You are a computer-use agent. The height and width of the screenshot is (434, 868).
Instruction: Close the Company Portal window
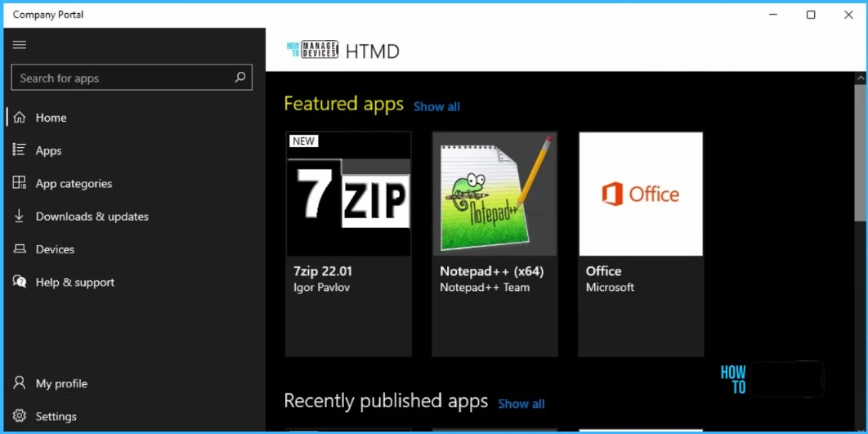click(x=848, y=15)
